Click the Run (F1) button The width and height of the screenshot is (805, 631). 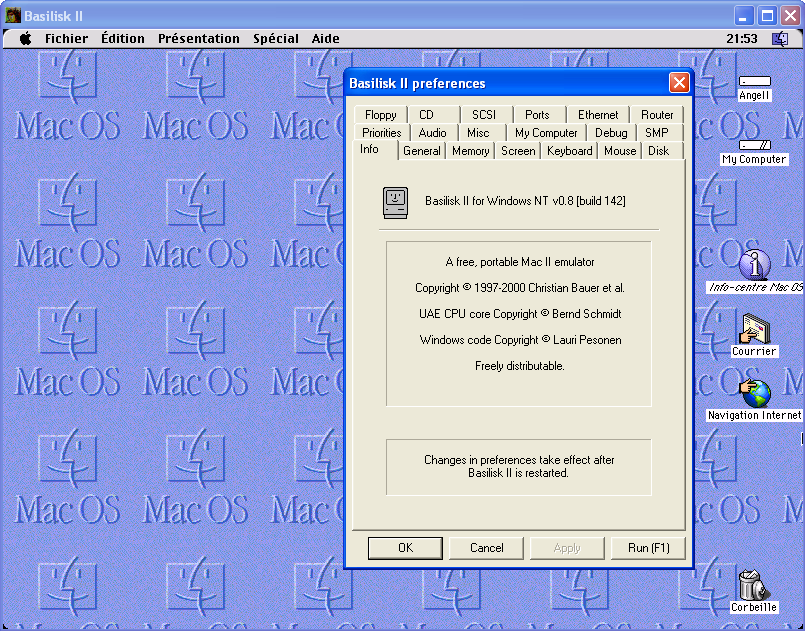pos(648,548)
